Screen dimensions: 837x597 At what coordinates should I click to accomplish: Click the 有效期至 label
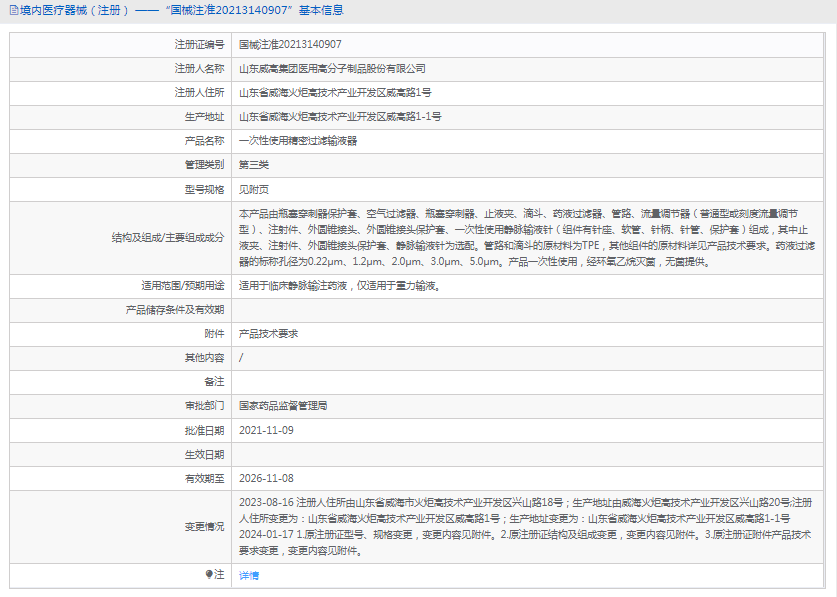pos(204,478)
